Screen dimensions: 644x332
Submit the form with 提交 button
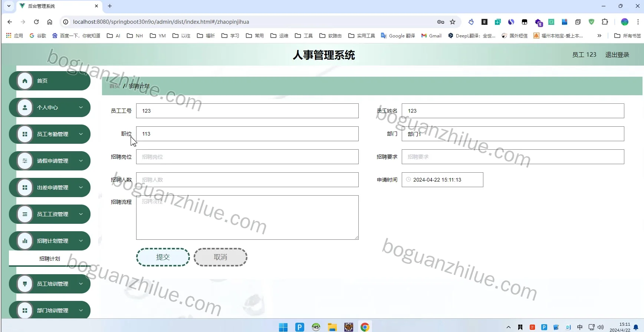pos(163,257)
